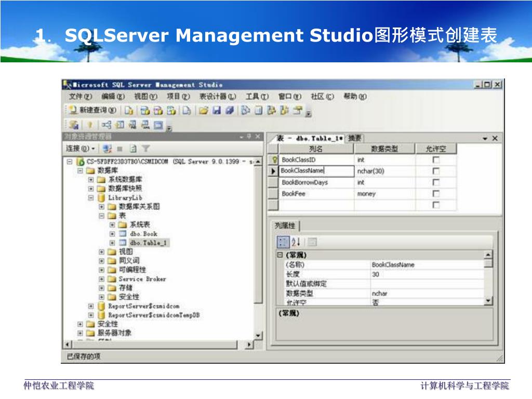Click the 长度 property value 30
The image size is (532, 399).
(x=428, y=274)
